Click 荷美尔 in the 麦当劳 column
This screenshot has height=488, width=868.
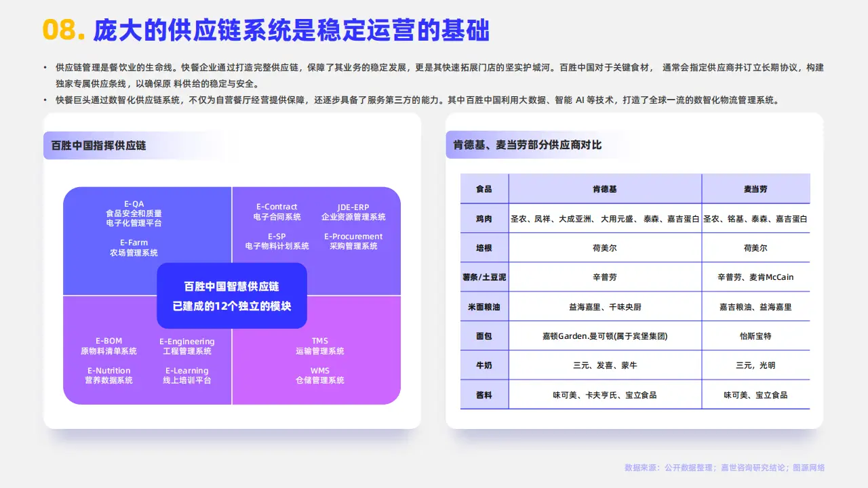point(755,248)
